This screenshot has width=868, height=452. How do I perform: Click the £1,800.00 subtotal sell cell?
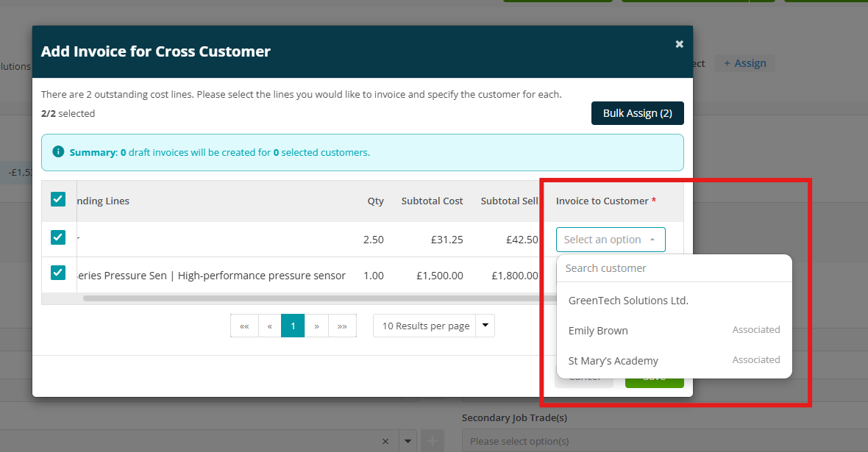[515, 276]
